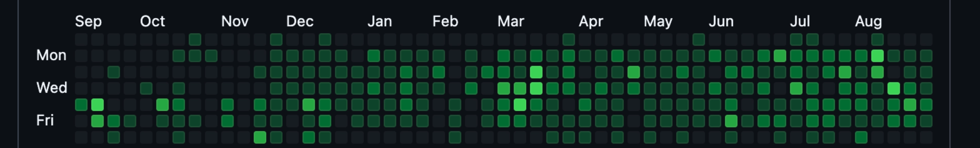The width and height of the screenshot is (980, 148).
Task: Click the Mar month label
Action: pos(510,21)
